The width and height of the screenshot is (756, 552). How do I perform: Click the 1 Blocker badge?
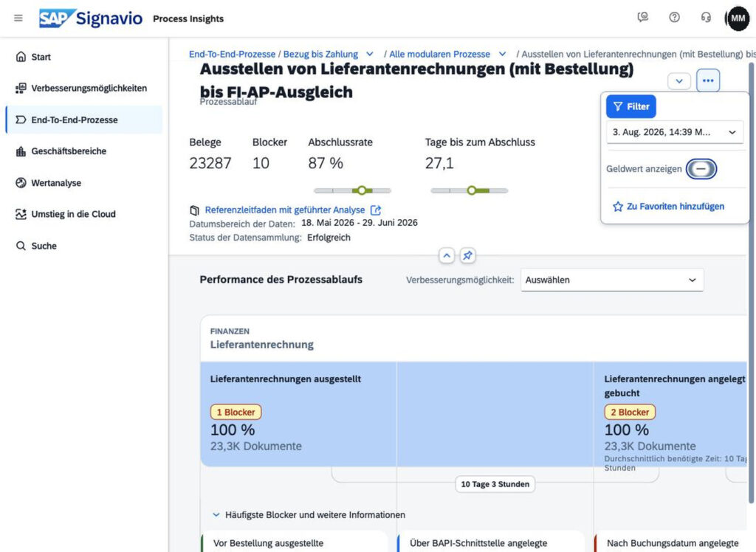point(236,413)
